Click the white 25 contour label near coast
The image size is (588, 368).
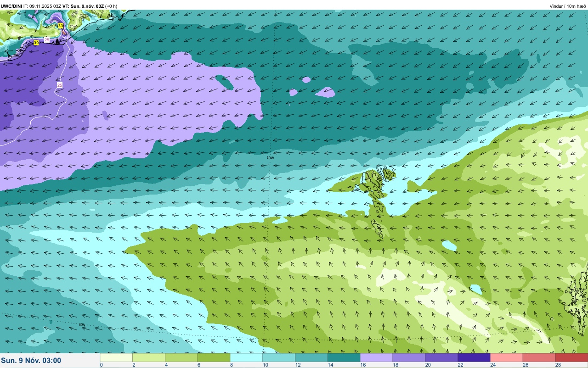tap(47, 40)
